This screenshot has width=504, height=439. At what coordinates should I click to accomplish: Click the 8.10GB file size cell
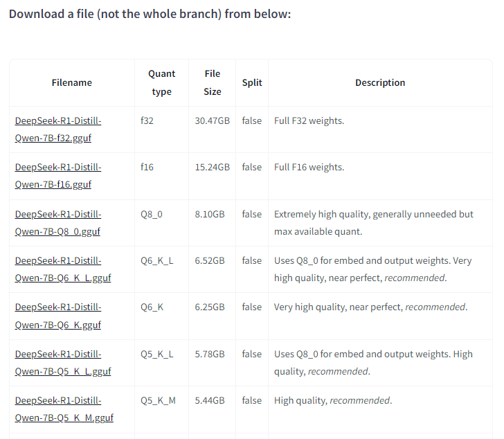[210, 214]
